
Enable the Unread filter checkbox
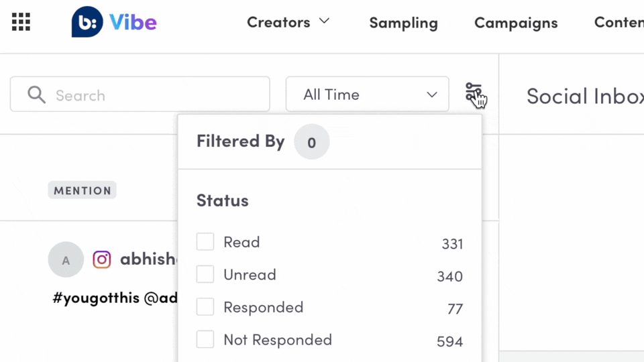(205, 275)
